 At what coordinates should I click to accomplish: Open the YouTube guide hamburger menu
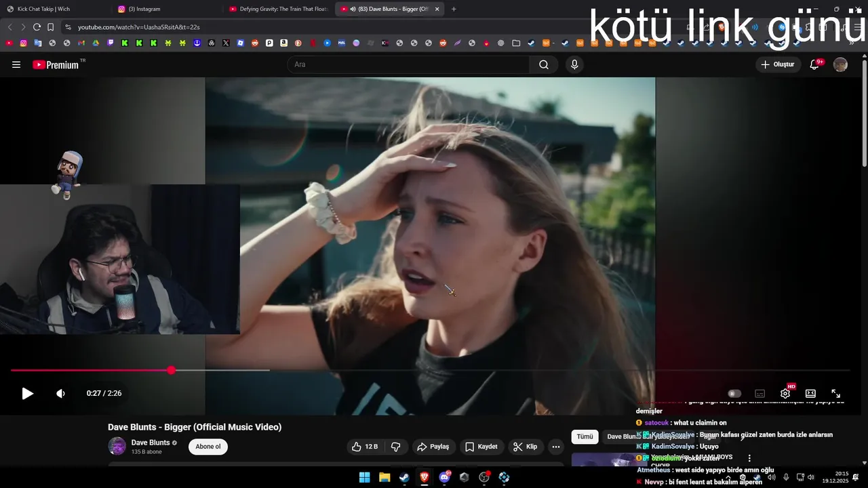(16, 64)
